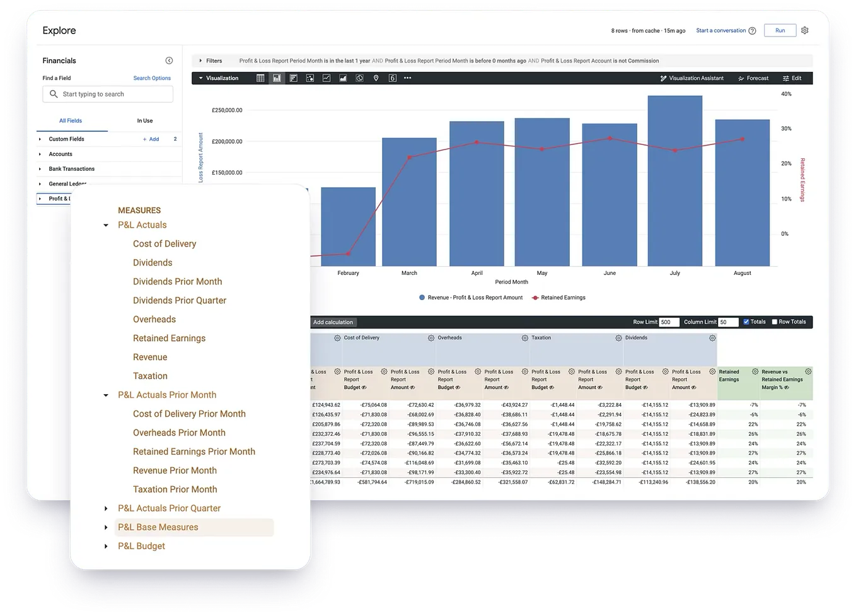Switch to the bar chart visualization
Image resolution: width=856 pixels, height=616 pixels.
tap(276, 78)
